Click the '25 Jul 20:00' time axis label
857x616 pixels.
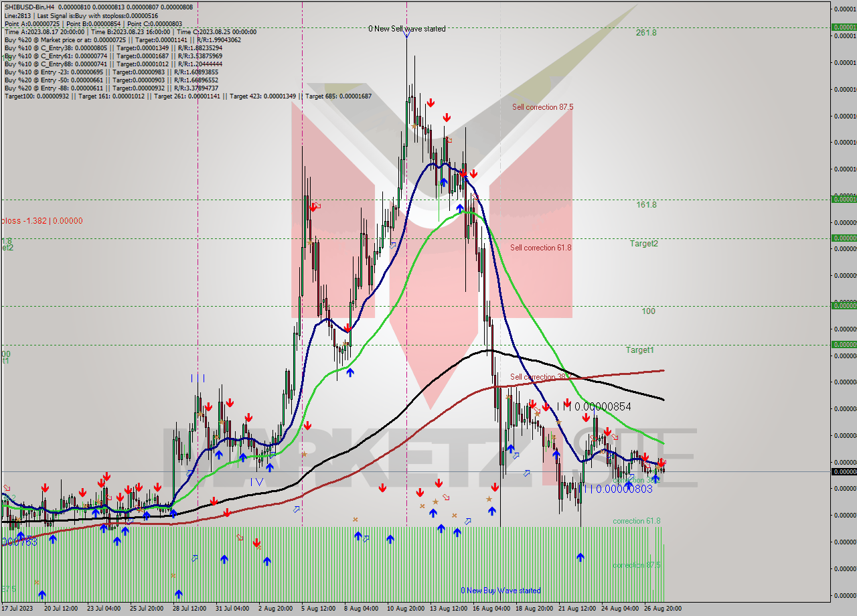pos(146,609)
